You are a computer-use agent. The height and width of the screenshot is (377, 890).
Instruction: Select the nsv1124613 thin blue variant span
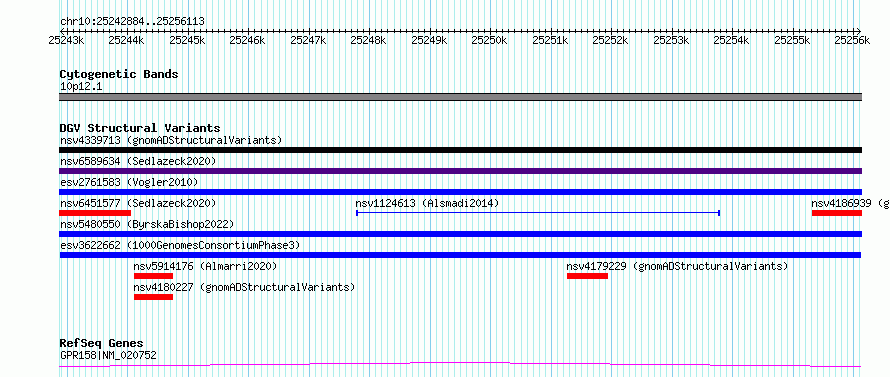tap(538, 213)
